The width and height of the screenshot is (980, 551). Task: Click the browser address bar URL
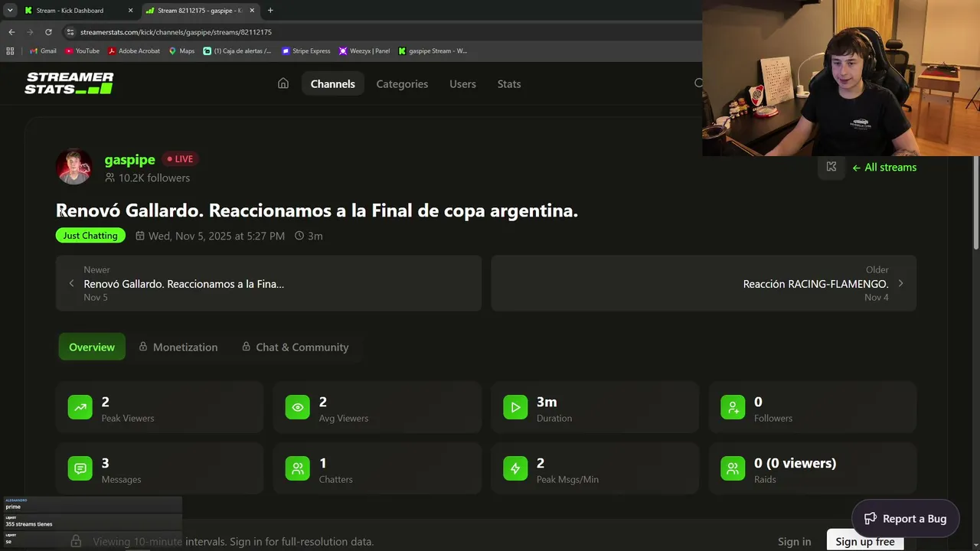pyautogui.click(x=176, y=32)
